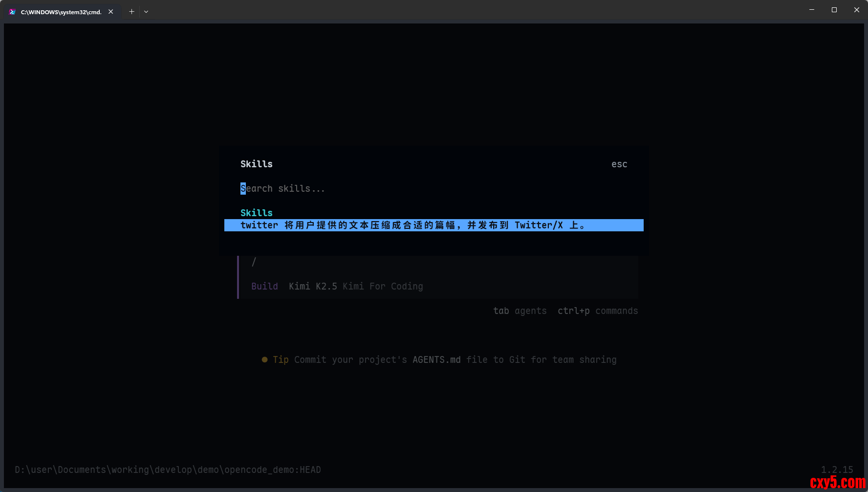The height and width of the screenshot is (492, 868).
Task: Click the tab agents hint
Action: click(x=520, y=311)
